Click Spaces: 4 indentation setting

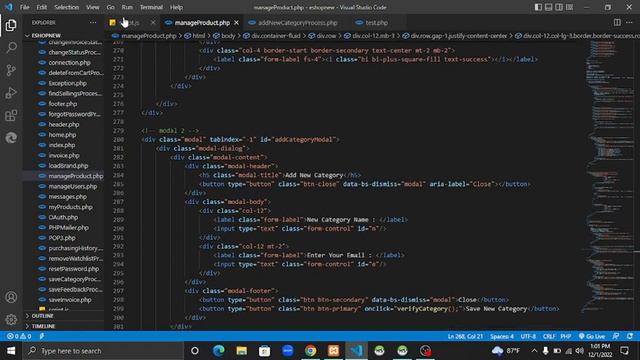502,336
